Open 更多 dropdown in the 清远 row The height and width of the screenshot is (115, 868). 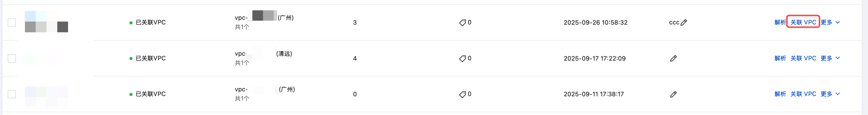[x=830, y=58]
